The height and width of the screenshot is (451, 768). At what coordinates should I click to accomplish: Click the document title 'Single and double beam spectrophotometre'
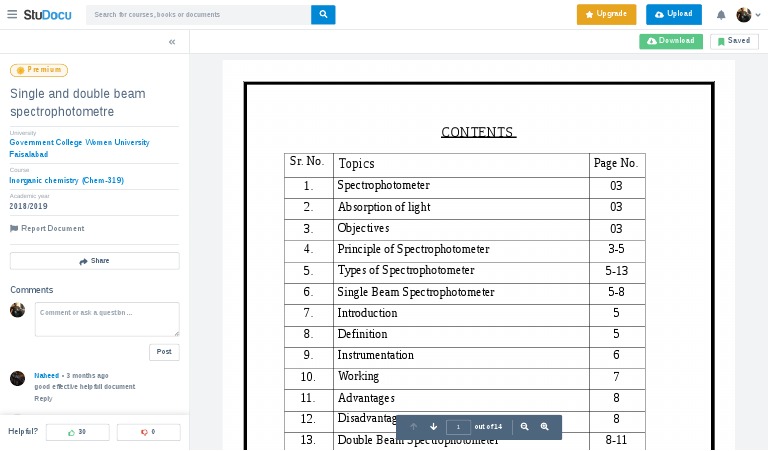(78, 102)
